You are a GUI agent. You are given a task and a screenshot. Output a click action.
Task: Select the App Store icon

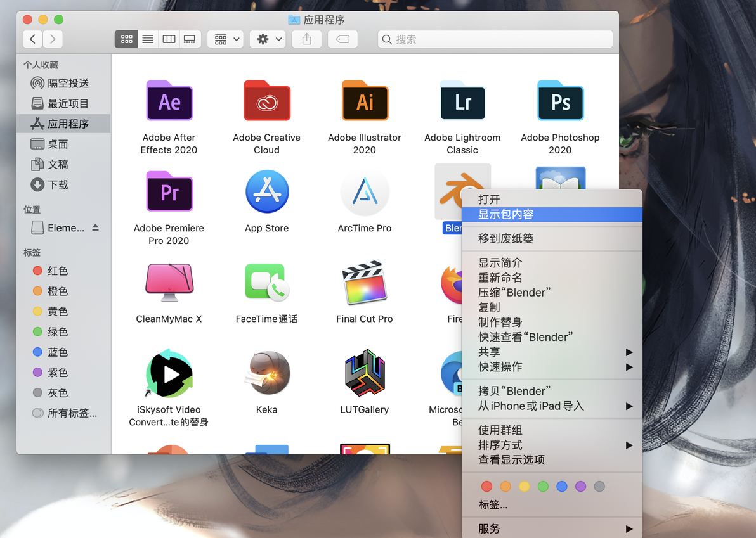[266, 192]
